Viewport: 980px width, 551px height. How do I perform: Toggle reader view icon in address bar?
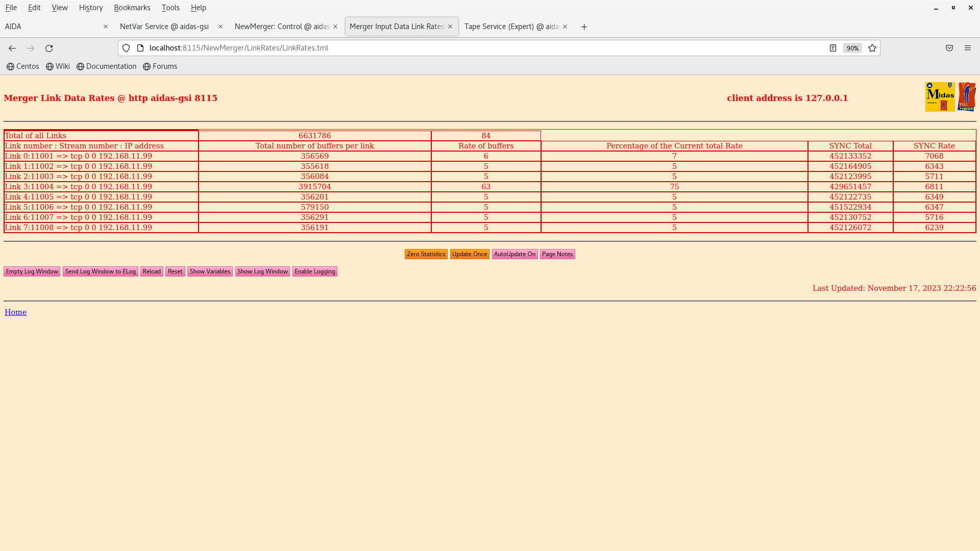click(x=833, y=48)
